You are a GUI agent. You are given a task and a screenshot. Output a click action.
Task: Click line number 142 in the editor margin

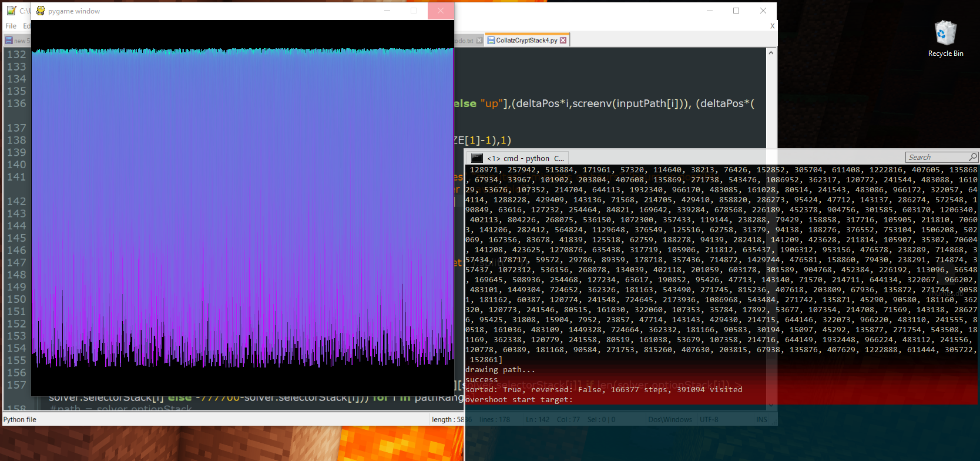pos(16,202)
